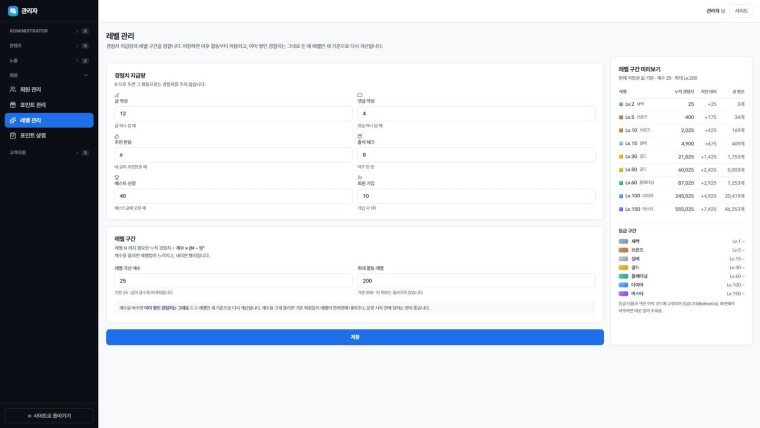760x428 pixels.
Task: Click the Lv.10 label in the preview table
Action: coord(631,130)
